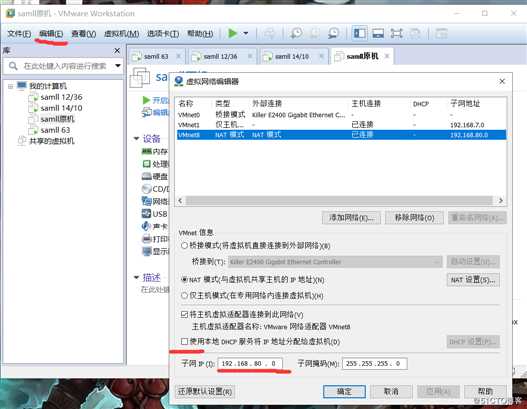The image size is (527, 409).
Task: Select the VMnet8 NAT row
Action: pos(341,135)
